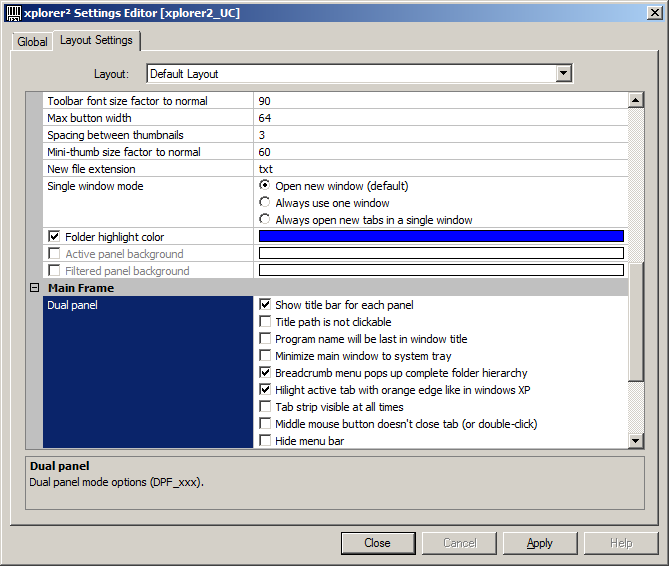This screenshot has height=566, width=669.
Task: Enable Minimize main window to system tray
Action: tap(265, 356)
